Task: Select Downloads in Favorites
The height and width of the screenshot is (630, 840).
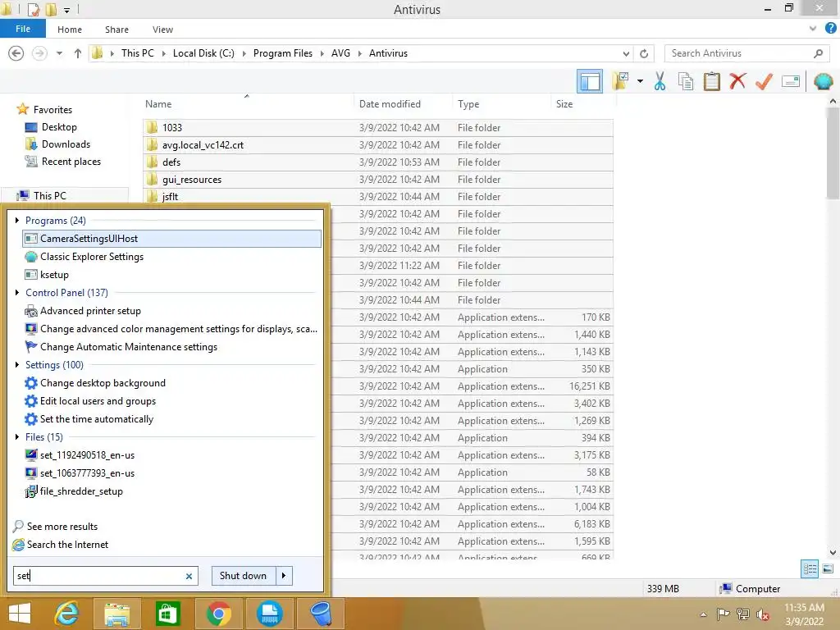Action: click(x=66, y=144)
